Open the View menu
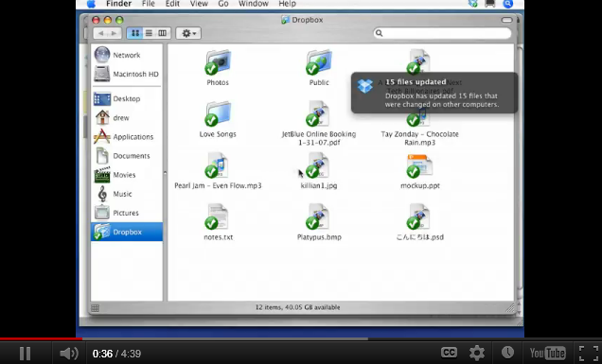 tap(199, 4)
